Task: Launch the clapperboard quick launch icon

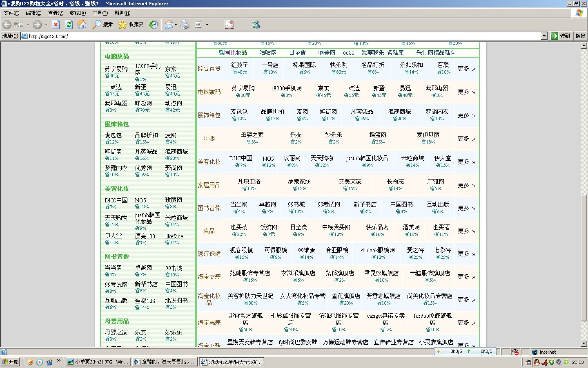Action: click(x=49, y=362)
